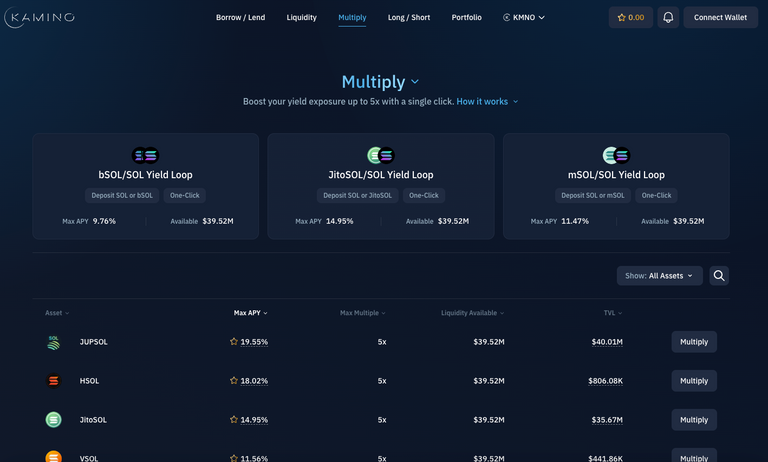Click the mSOL/SOL token pair icon

pos(616,155)
